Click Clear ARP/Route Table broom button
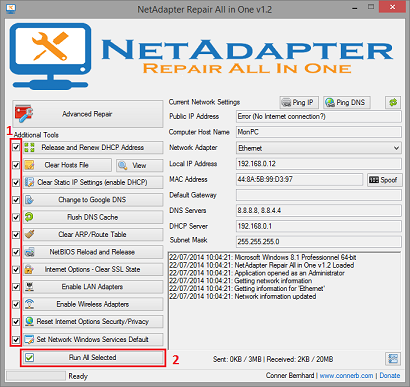 click(93, 234)
